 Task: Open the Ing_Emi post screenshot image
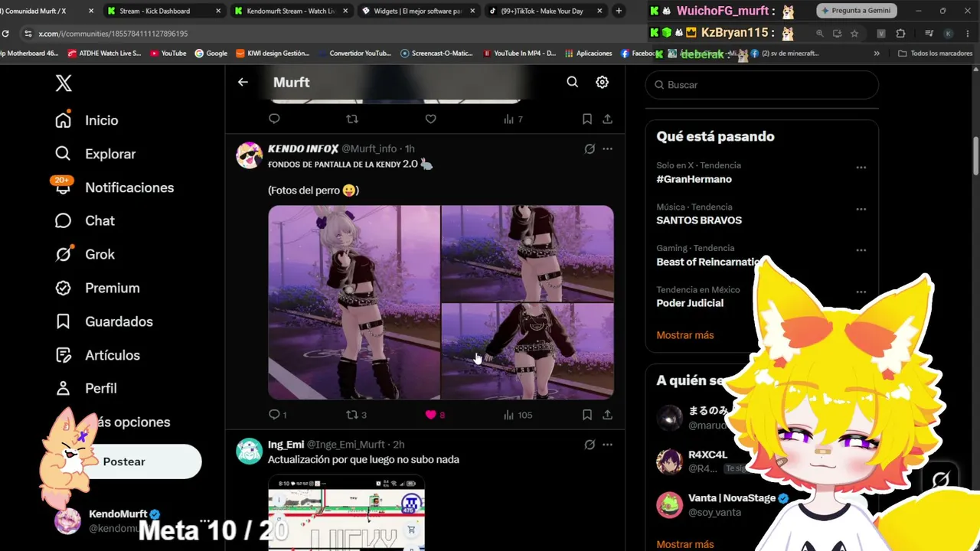coord(346,513)
